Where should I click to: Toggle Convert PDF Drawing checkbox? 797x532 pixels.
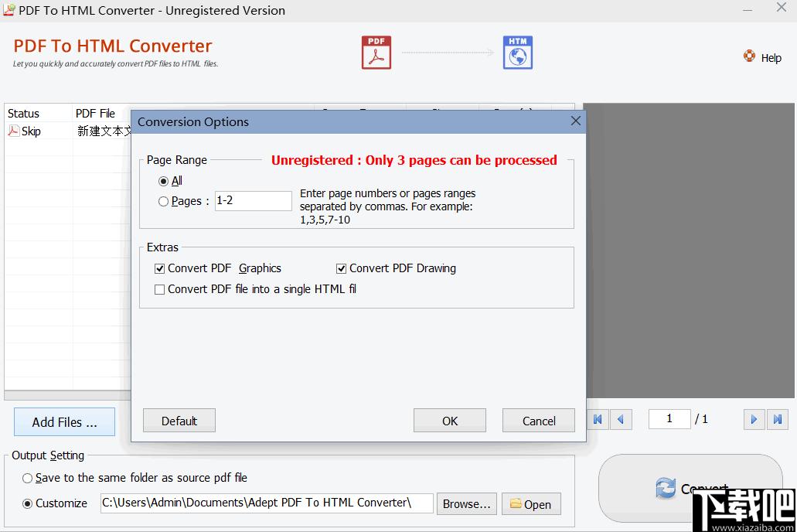tap(341, 268)
